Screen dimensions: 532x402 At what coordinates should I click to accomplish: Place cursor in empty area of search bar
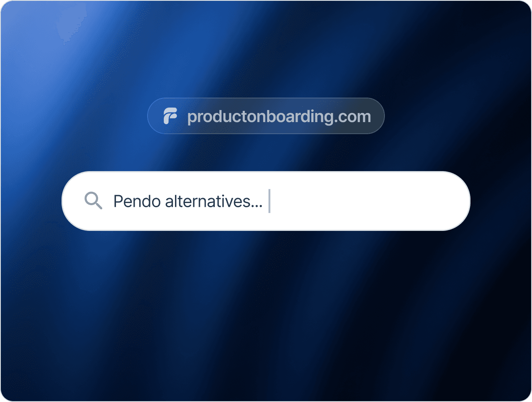[x=366, y=201]
